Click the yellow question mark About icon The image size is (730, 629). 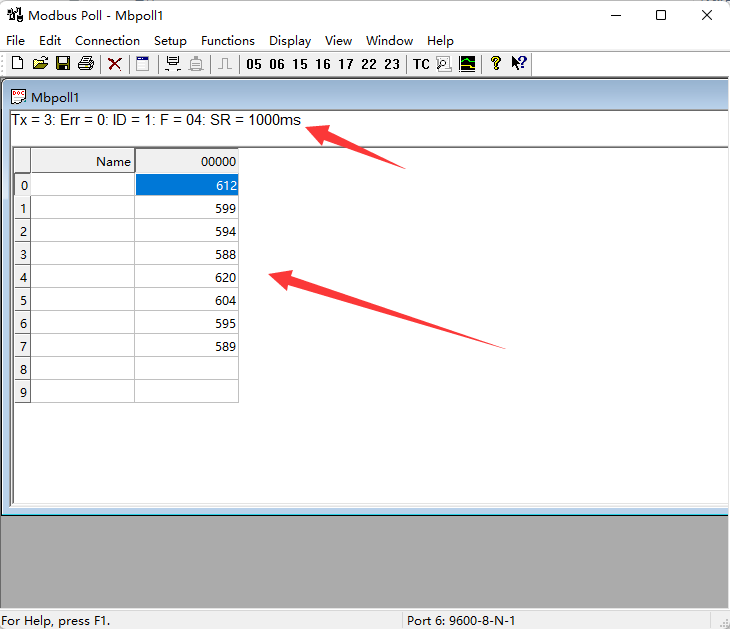(496, 63)
